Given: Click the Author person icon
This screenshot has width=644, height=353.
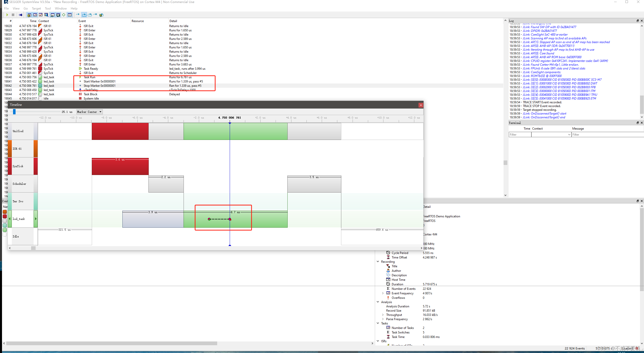Looking at the screenshot, I should coord(388,271).
